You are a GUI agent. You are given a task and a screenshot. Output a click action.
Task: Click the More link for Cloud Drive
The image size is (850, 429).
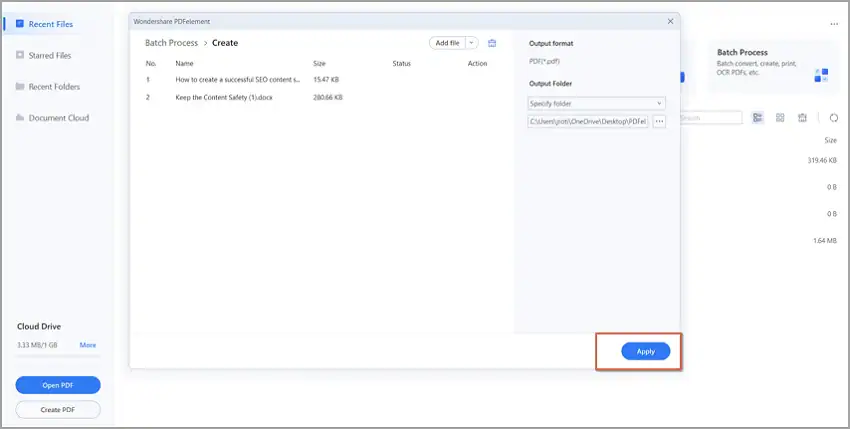coord(88,345)
